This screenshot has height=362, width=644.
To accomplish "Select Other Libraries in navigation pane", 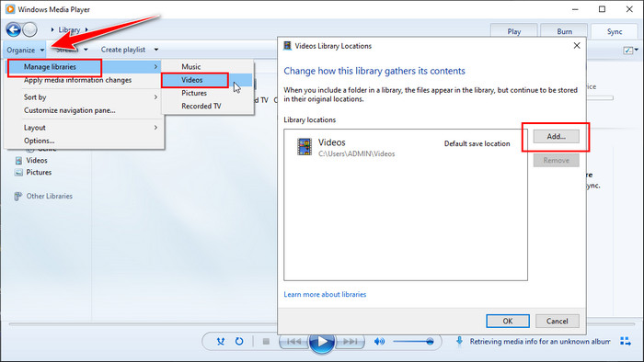I will (50, 196).
